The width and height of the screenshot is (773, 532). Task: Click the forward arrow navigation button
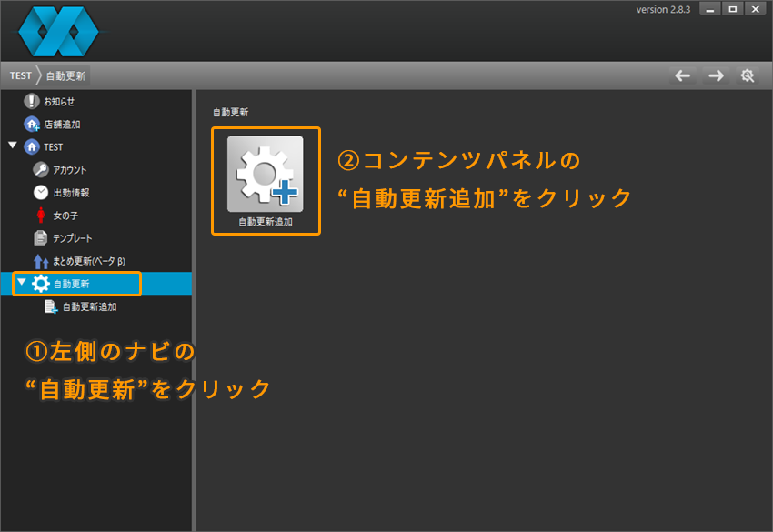[716, 75]
